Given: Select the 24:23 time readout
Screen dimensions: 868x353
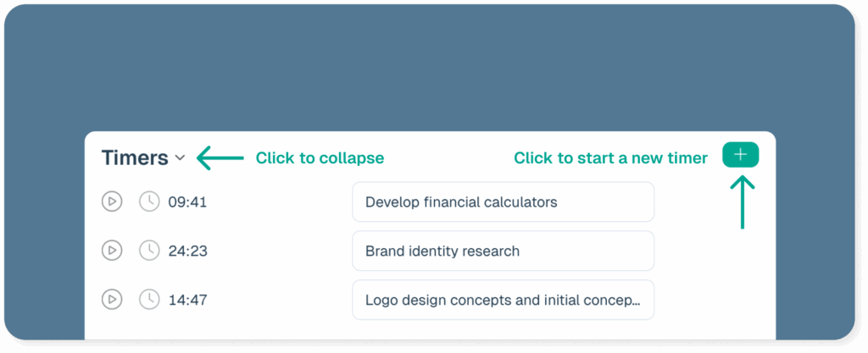Looking at the screenshot, I should pos(187,251).
